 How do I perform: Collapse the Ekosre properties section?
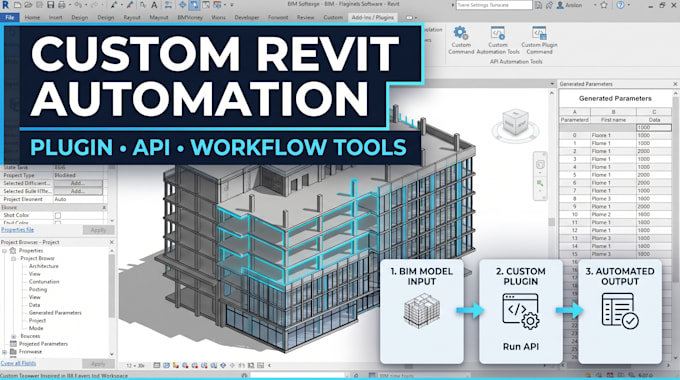click(x=104, y=208)
